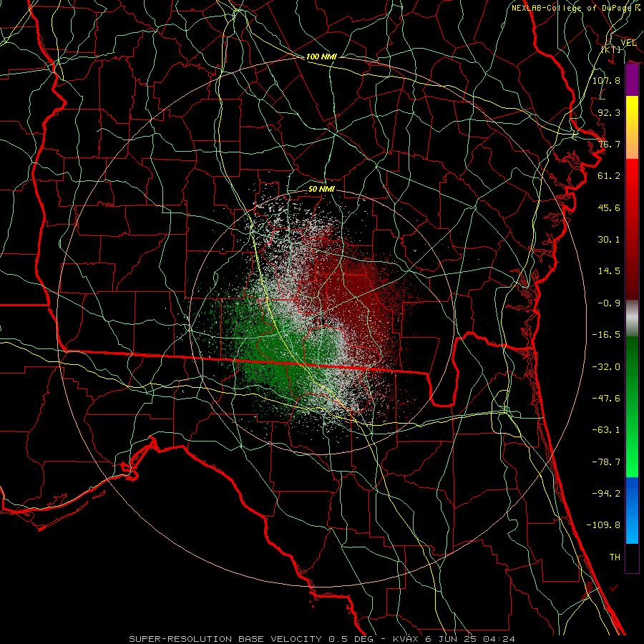This screenshot has width=644, height=644.
Task: Click the 100 NMI range ring label
Action: coord(321,57)
